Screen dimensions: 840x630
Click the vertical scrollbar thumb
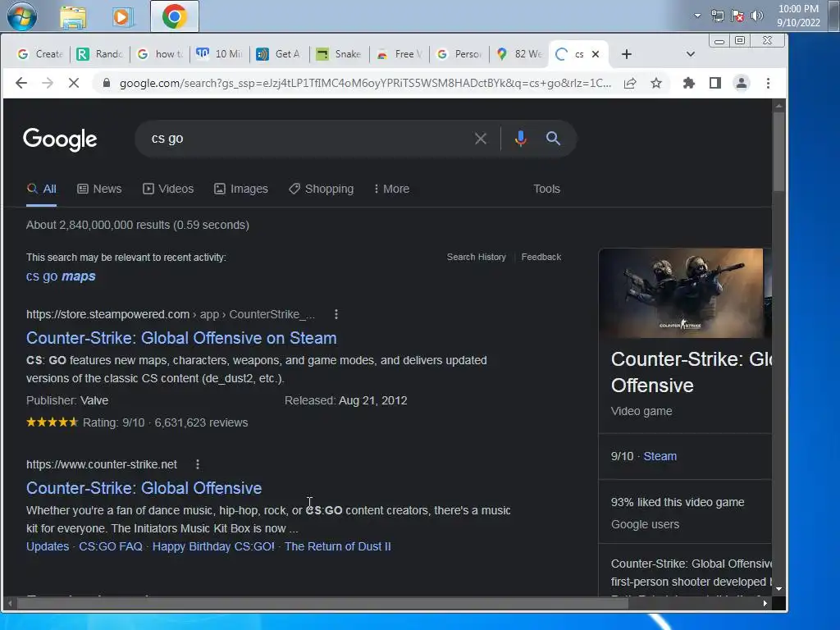click(778, 151)
